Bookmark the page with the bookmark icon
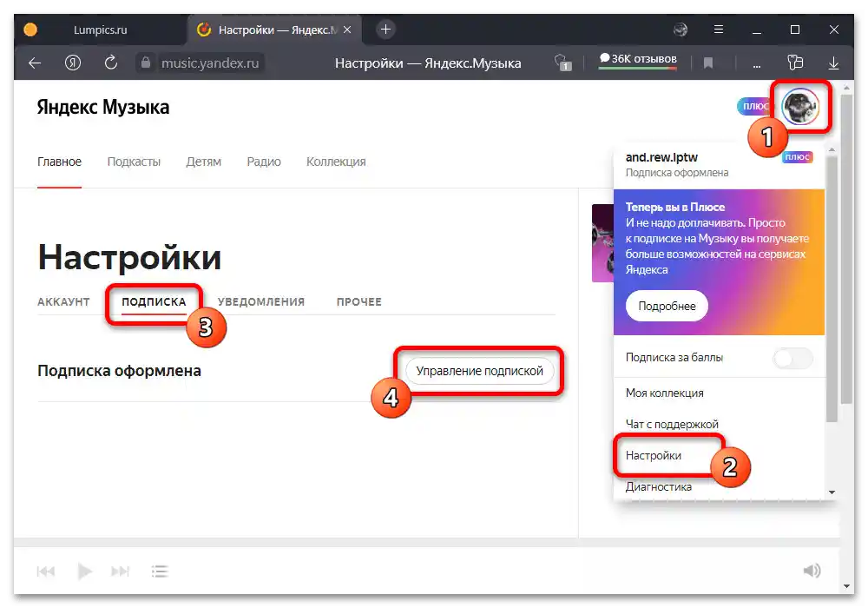Image resolution: width=868 pixels, height=608 pixels. pyautogui.click(x=708, y=63)
